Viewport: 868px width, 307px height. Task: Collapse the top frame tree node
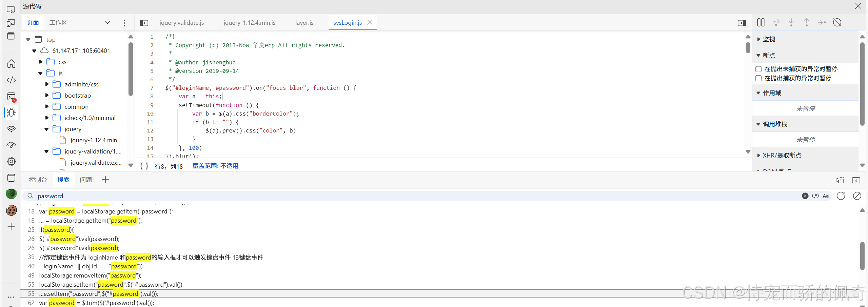click(28, 40)
